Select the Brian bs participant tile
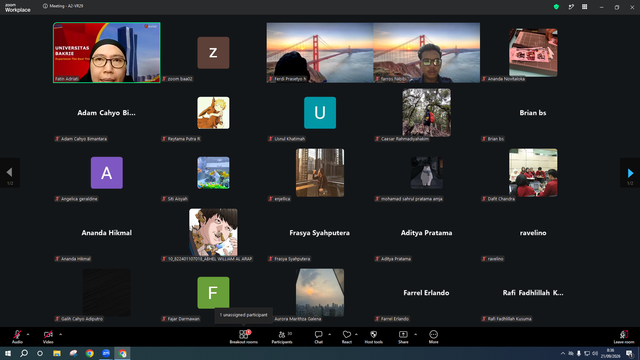 [x=533, y=113]
